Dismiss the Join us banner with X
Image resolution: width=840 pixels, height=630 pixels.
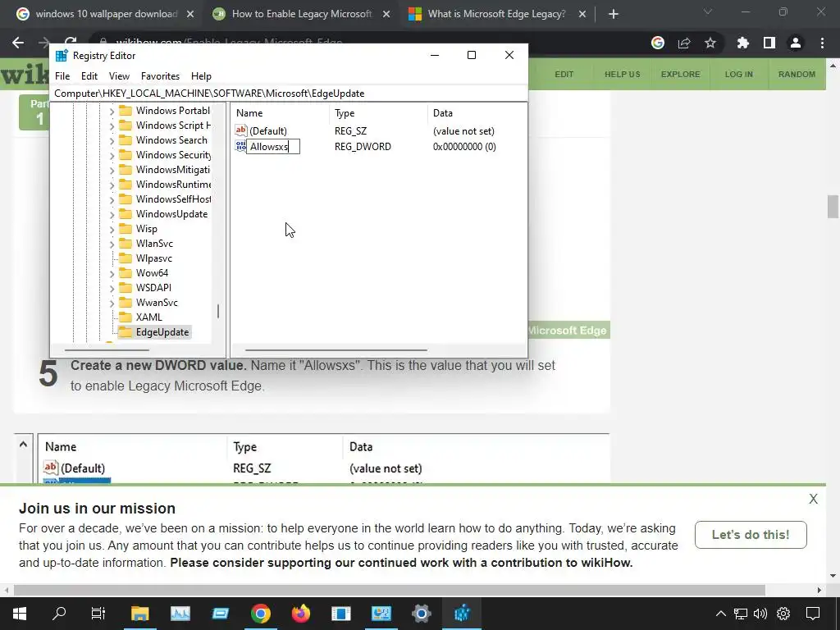pos(813,499)
